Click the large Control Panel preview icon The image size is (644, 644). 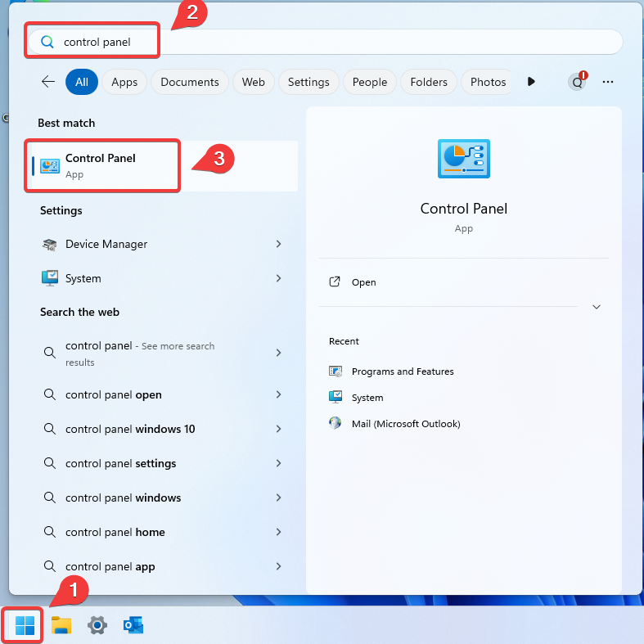pyautogui.click(x=463, y=159)
